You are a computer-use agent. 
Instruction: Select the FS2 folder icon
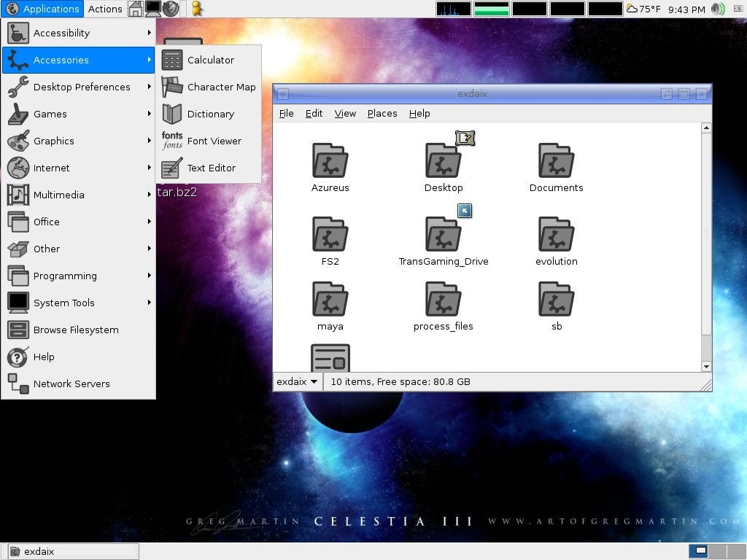click(x=330, y=234)
